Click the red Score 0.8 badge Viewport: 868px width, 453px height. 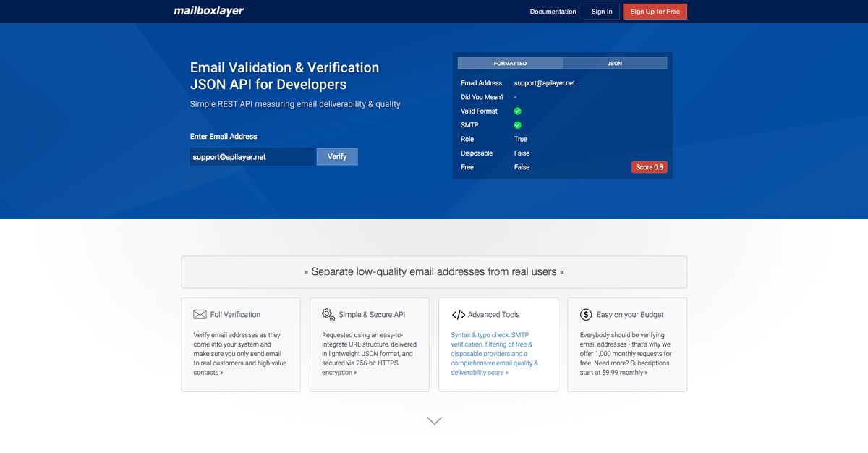[649, 166]
